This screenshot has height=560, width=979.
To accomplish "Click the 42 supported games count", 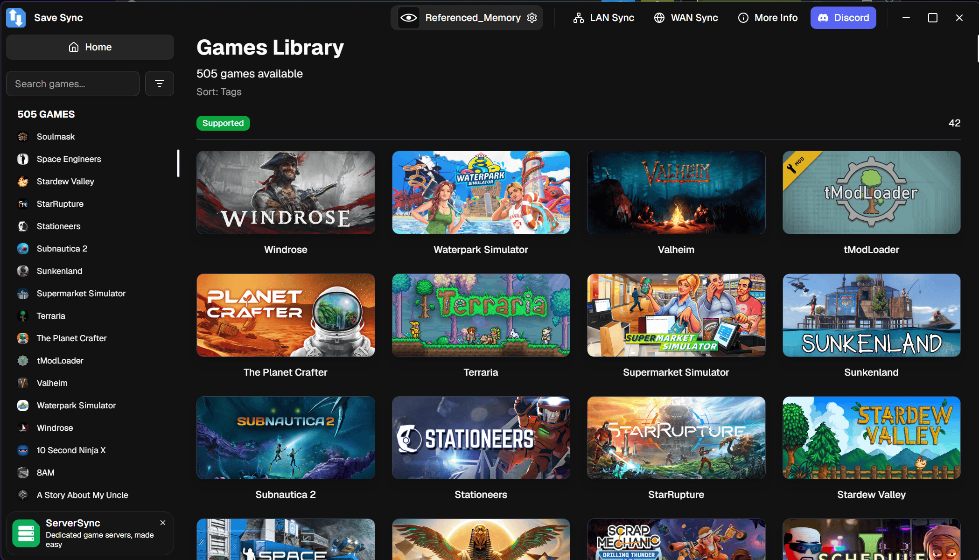I will (x=954, y=123).
